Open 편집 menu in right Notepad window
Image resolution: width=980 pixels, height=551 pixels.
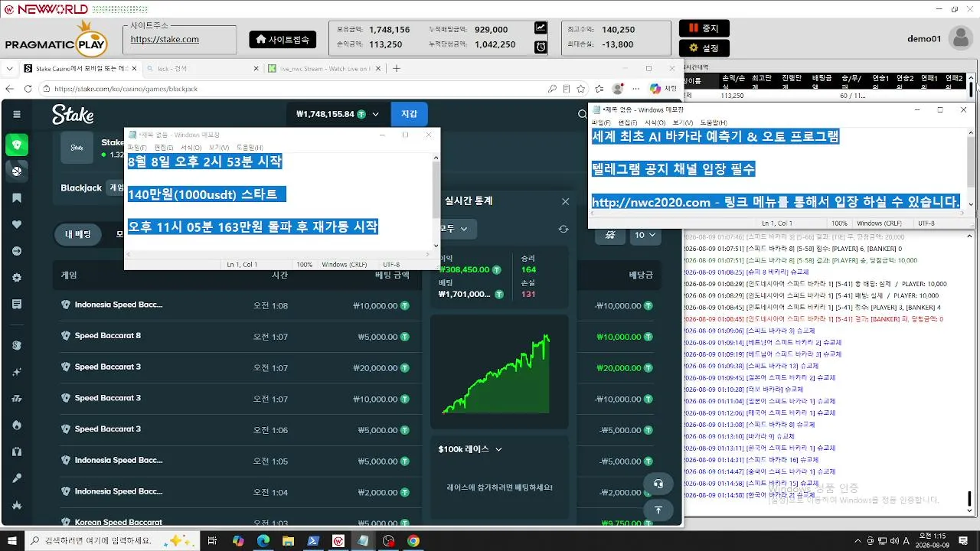coord(628,122)
